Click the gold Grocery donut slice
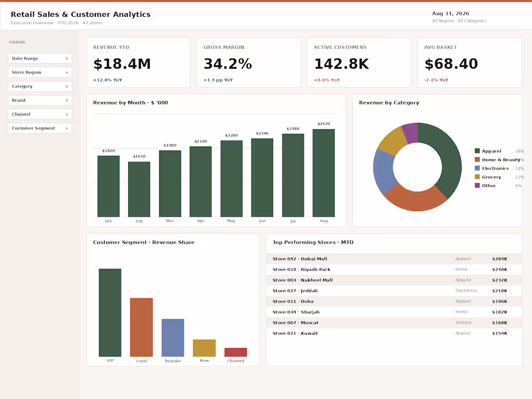The height and width of the screenshot is (399, 532). click(393, 141)
